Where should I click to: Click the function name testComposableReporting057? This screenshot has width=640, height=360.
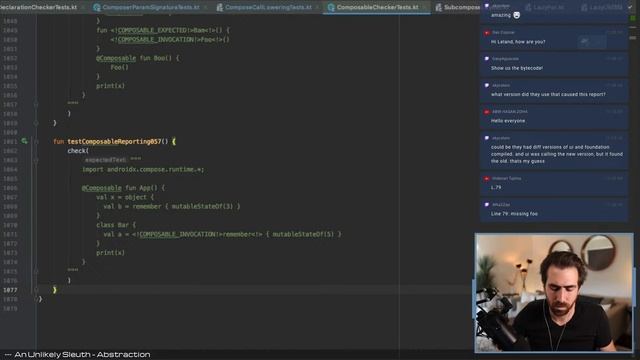[x=114, y=142]
